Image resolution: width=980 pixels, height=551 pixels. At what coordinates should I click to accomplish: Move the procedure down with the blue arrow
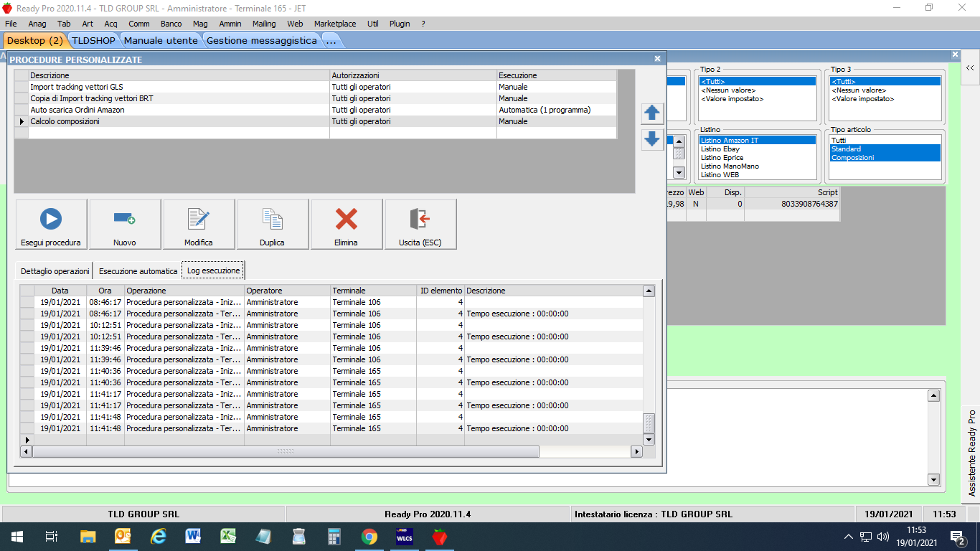click(652, 138)
